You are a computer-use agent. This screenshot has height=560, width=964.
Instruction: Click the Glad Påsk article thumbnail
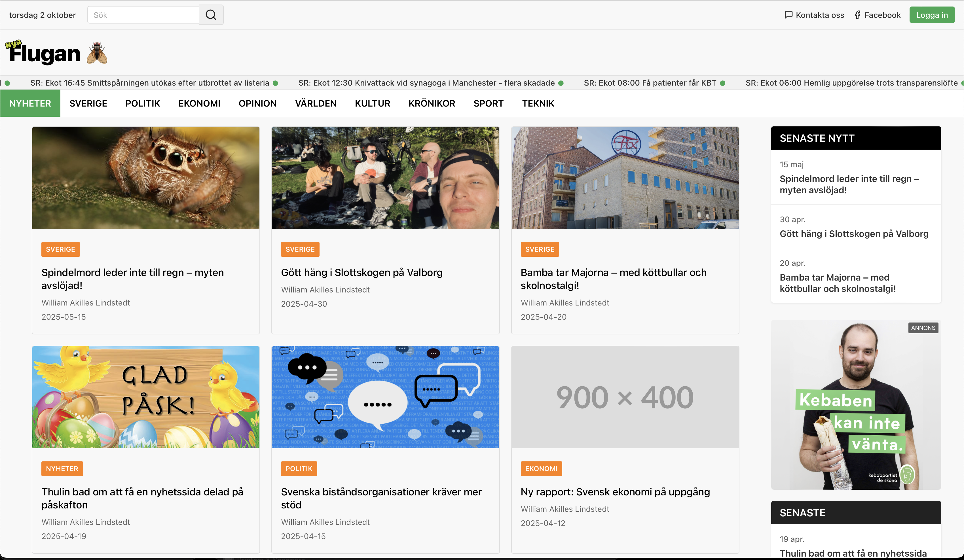146,397
